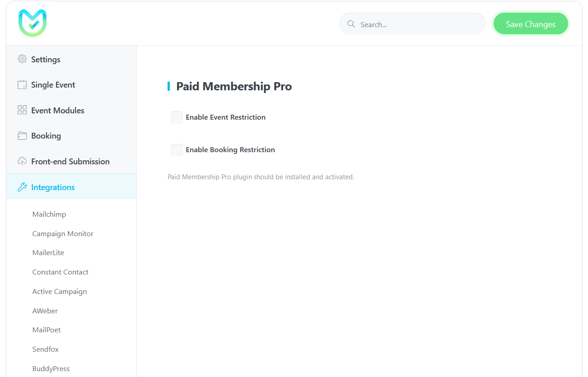The width and height of the screenshot is (588, 377).
Task: Click the calendar icon beside Single Event
Action: point(22,85)
